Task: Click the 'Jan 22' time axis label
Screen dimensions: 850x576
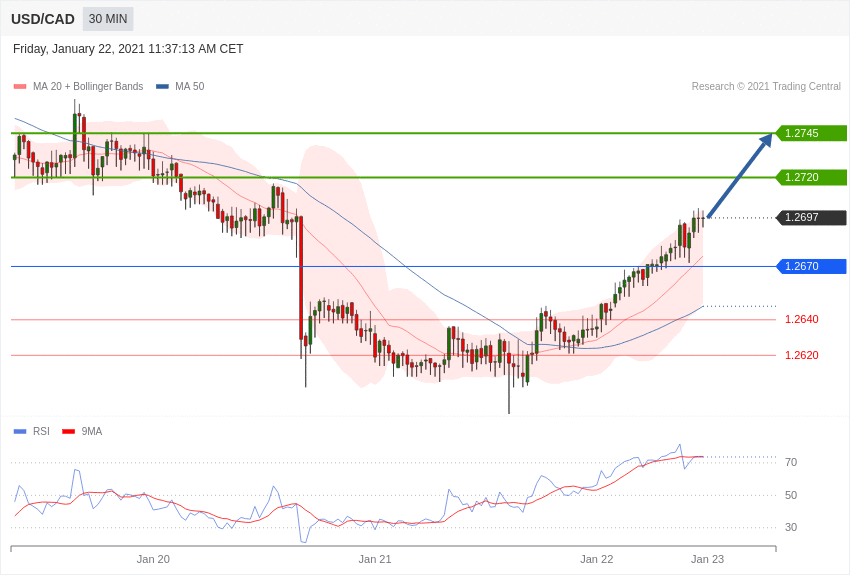Action: pyautogui.click(x=596, y=559)
